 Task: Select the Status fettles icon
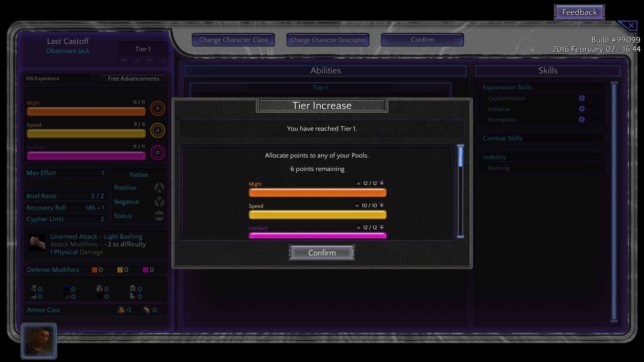tap(159, 216)
